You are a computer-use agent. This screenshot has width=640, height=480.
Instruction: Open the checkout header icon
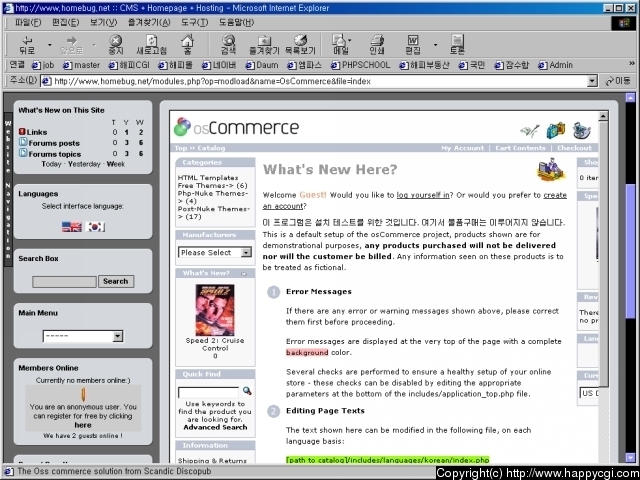click(582, 130)
